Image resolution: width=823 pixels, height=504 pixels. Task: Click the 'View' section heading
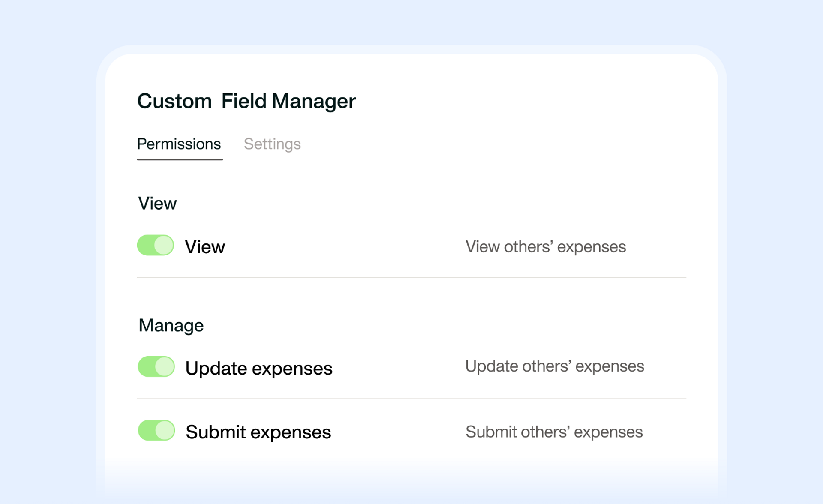tap(157, 203)
